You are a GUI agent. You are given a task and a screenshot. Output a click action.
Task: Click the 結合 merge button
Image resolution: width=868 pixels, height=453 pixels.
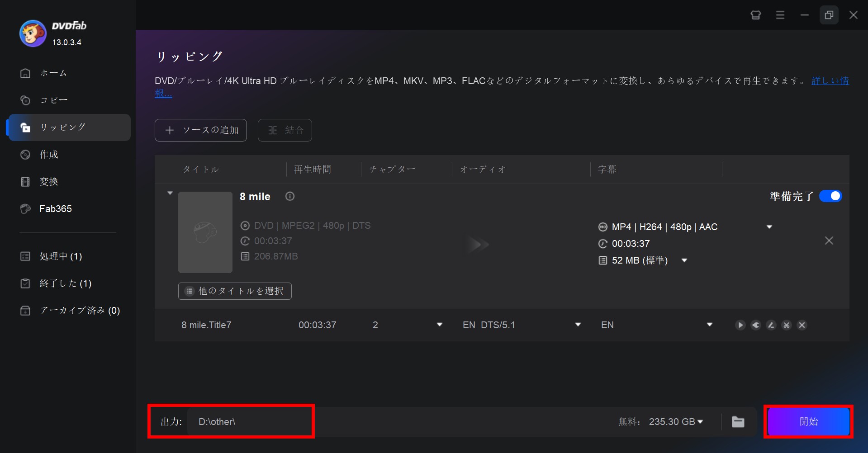point(285,130)
